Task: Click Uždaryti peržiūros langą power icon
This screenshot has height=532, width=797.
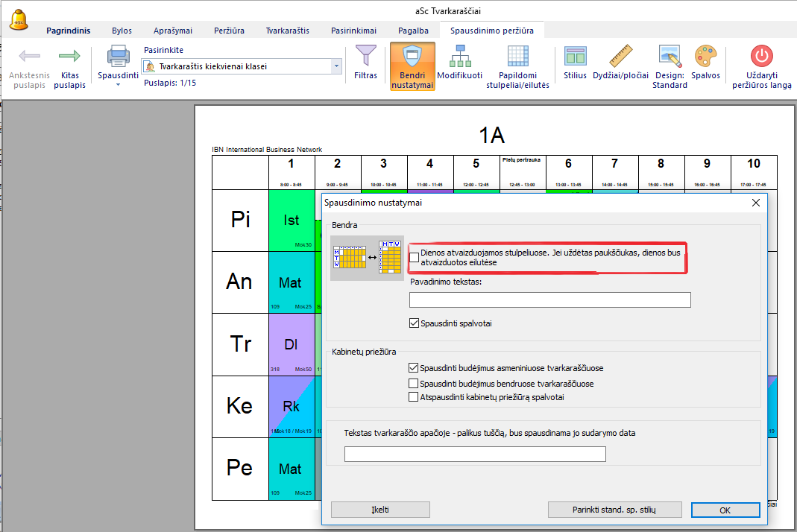Action: (x=761, y=57)
